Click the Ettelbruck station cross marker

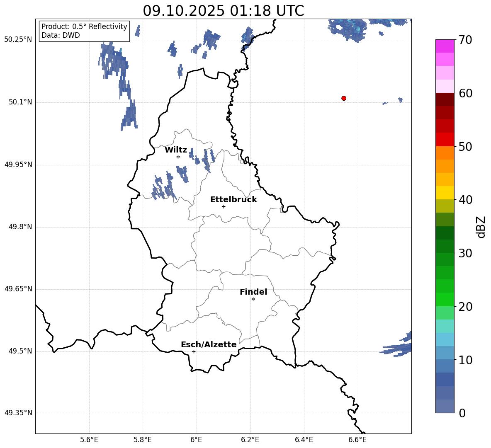pos(224,206)
